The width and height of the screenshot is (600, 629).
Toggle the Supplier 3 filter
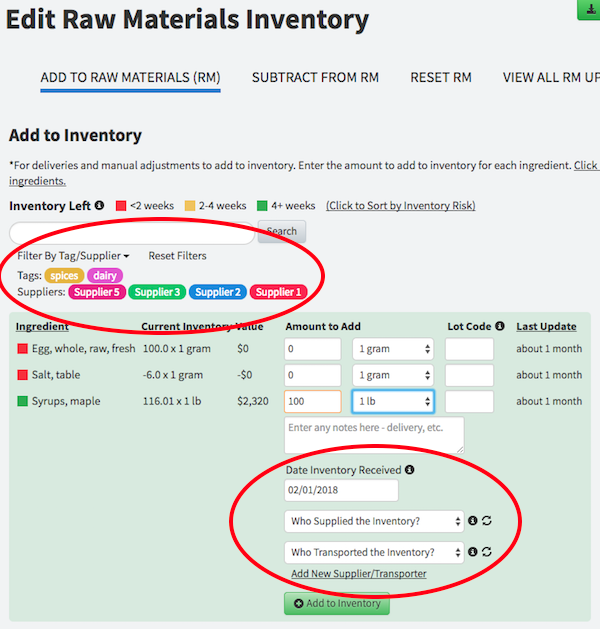click(x=158, y=292)
